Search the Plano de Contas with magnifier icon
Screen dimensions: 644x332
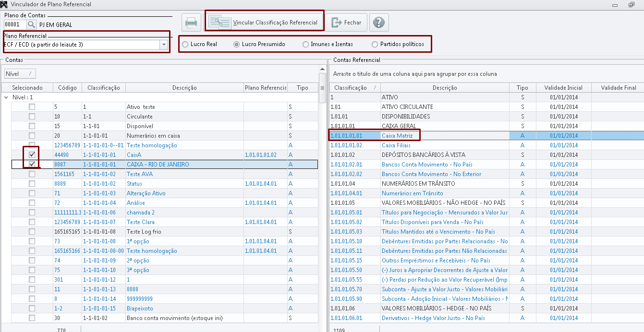click(31, 24)
